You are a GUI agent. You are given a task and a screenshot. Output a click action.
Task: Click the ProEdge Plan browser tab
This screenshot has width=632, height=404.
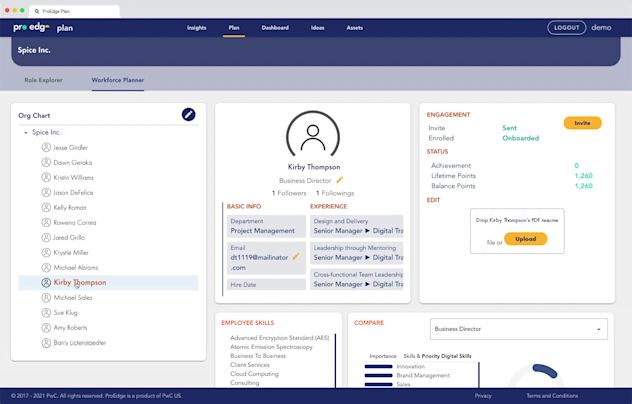point(74,11)
